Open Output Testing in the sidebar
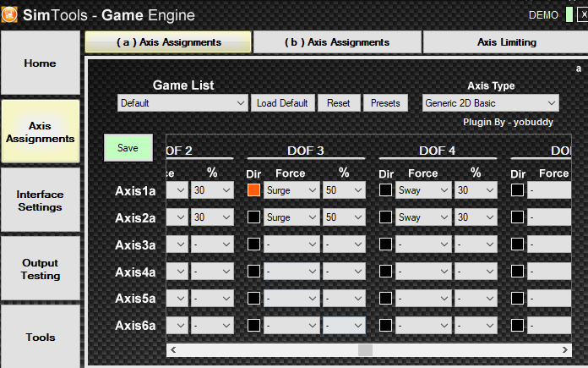Viewport: 588px width, 368px height. tap(40, 269)
